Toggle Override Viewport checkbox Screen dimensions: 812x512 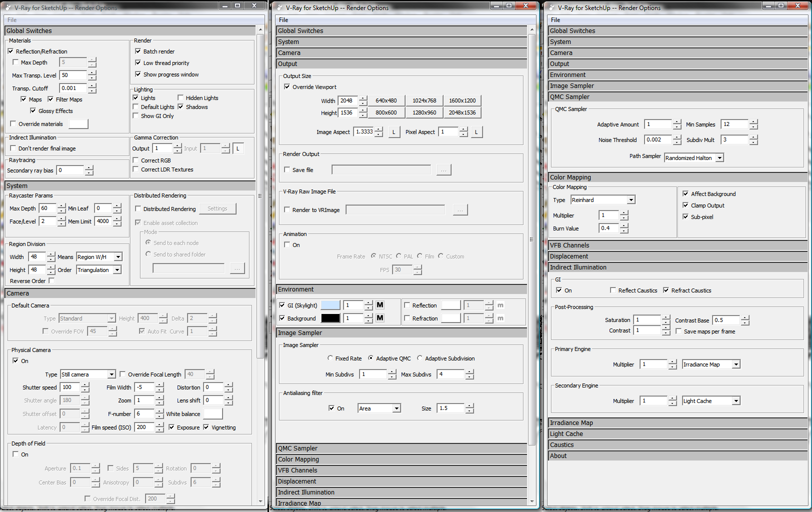point(287,86)
